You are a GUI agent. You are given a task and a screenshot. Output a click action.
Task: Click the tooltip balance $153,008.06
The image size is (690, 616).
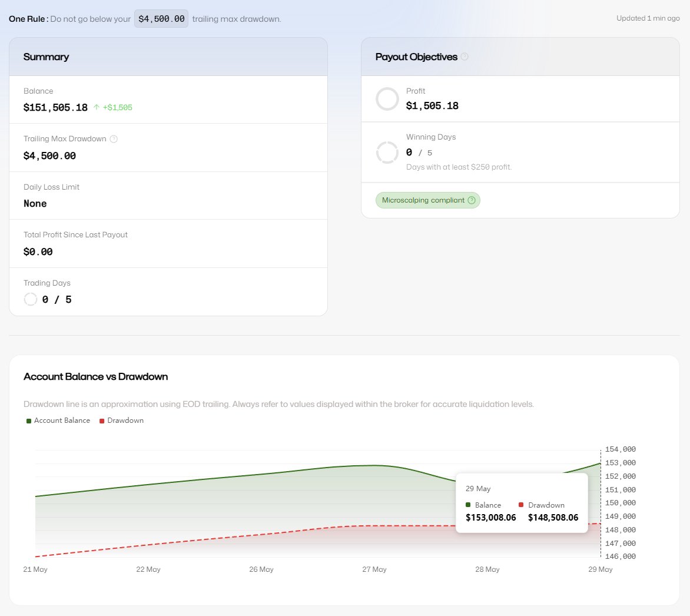[490, 518]
